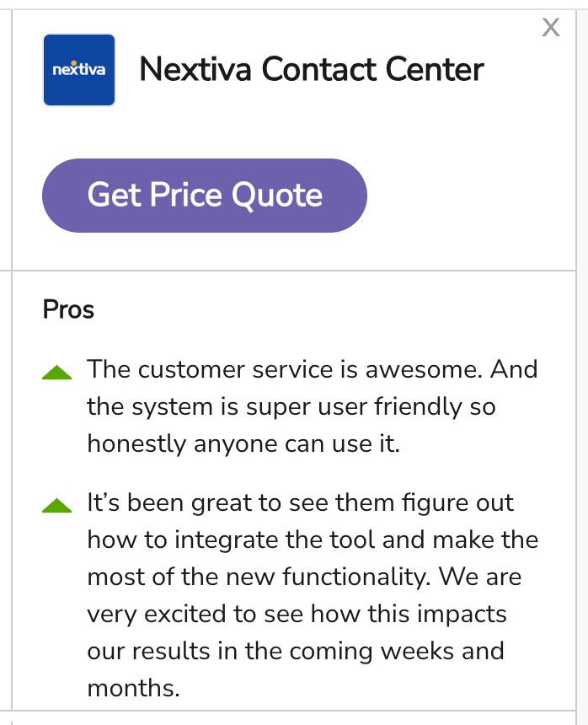This screenshot has height=725, width=588.
Task: Click the final word "months." in the Pros
Action: (x=133, y=688)
